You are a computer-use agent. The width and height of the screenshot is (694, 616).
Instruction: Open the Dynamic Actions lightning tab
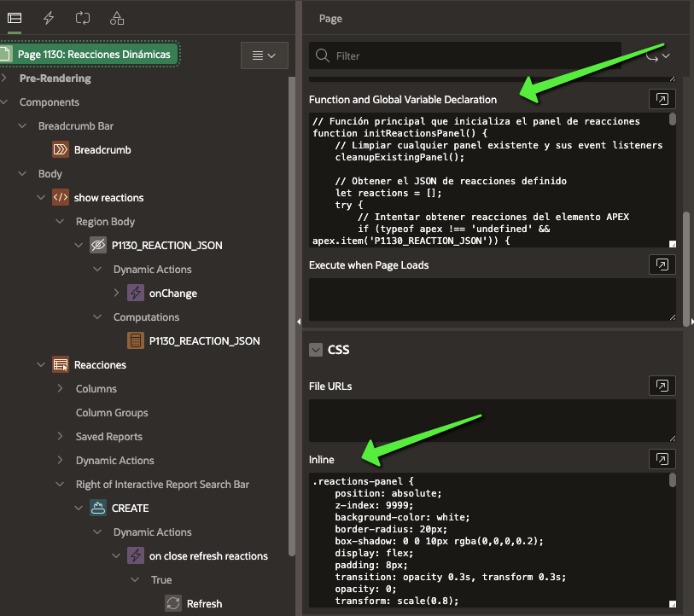click(49, 18)
